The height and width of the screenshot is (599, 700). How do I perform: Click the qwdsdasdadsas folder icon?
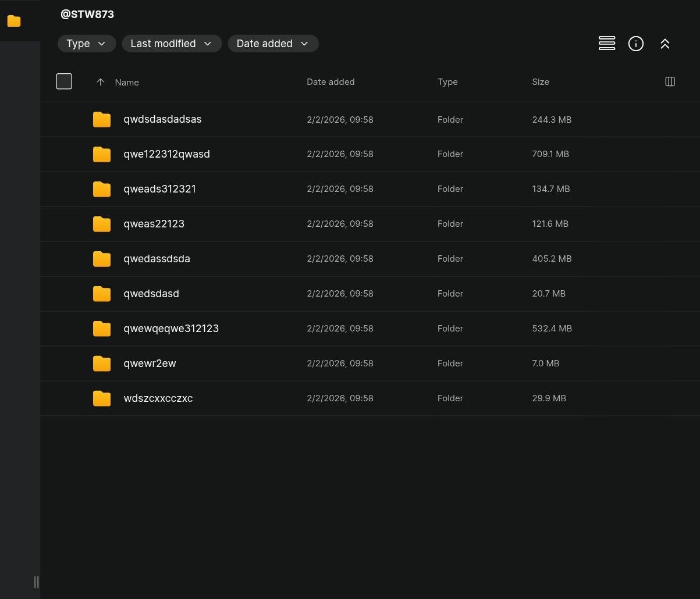(102, 119)
